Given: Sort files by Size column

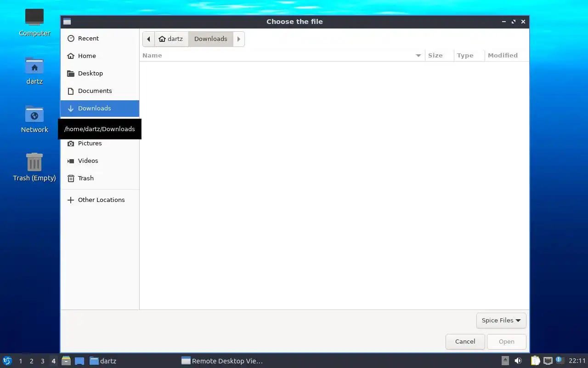Looking at the screenshot, I should click(x=439, y=56).
